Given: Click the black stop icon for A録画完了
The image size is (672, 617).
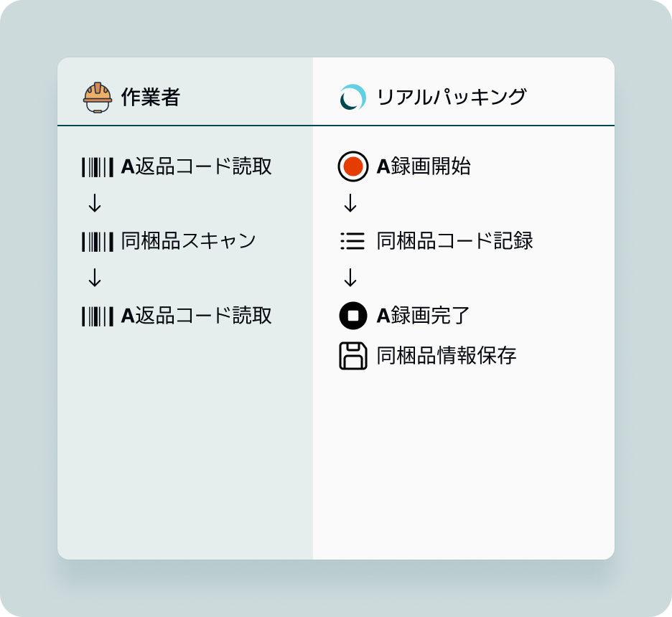Looking at the screenshot, I should coord(353,316).
